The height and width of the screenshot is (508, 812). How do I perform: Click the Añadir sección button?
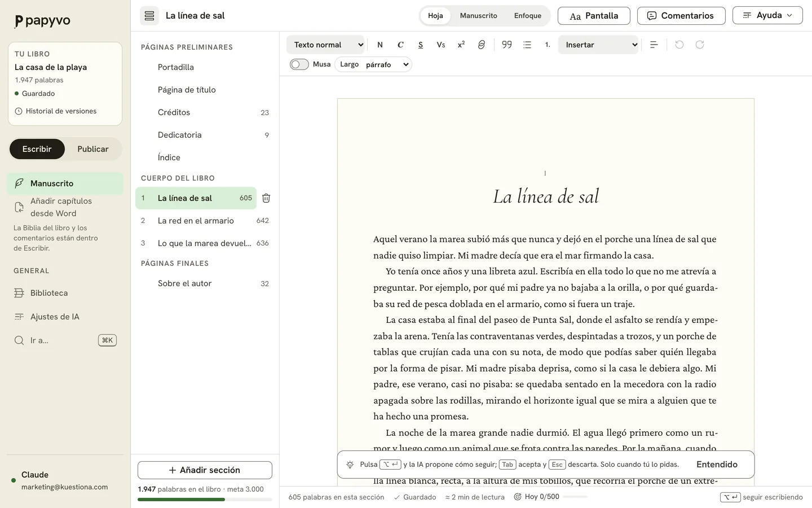(205, 470)
